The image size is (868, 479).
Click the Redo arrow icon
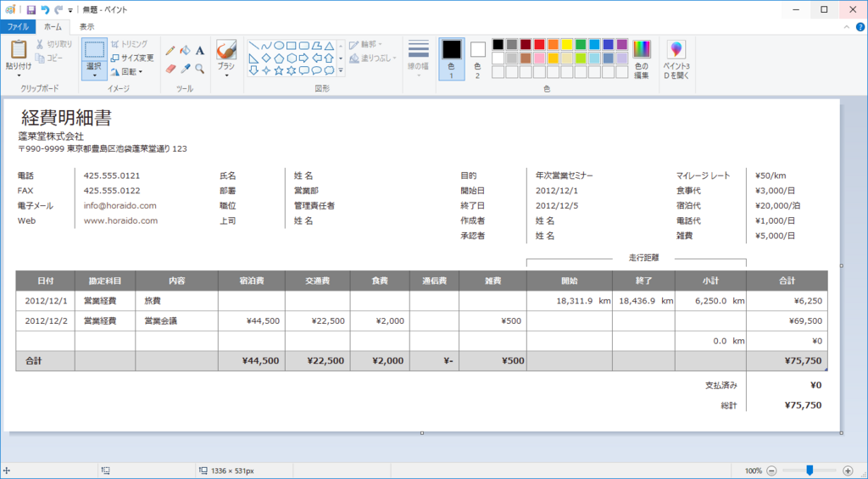coord(58,9)
